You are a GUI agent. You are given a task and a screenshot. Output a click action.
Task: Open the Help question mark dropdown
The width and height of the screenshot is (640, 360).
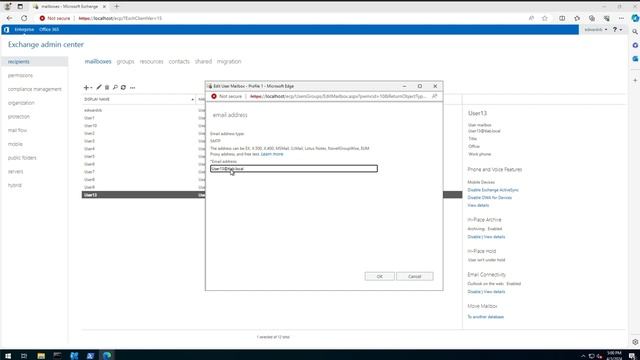[x=617, y=30]
